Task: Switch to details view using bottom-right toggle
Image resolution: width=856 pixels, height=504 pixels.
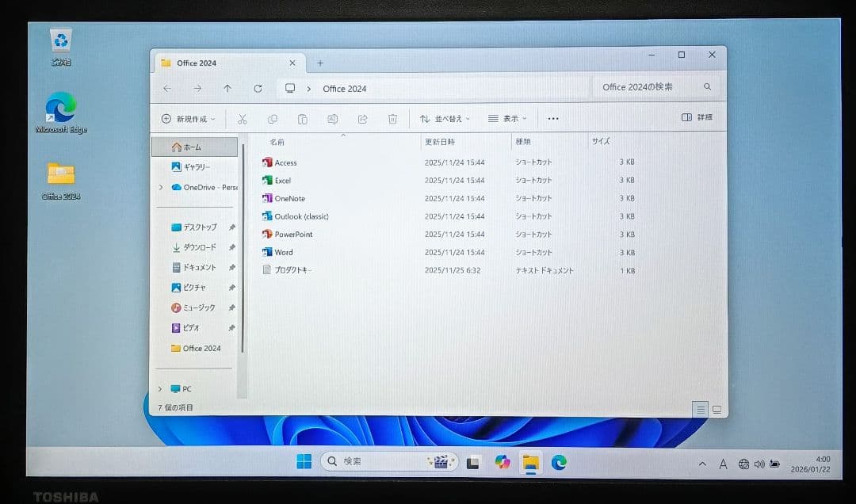Action: (700, 409)
